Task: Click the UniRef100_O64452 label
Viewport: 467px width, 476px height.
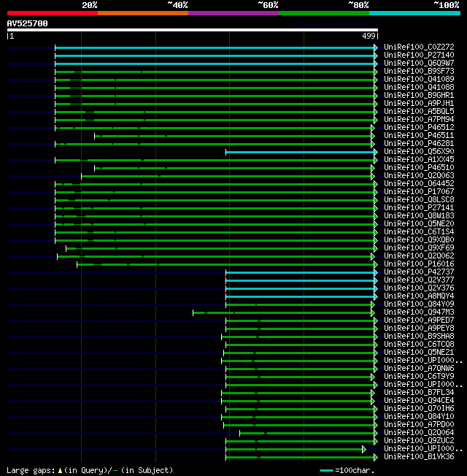Action: tap(419, 184)
